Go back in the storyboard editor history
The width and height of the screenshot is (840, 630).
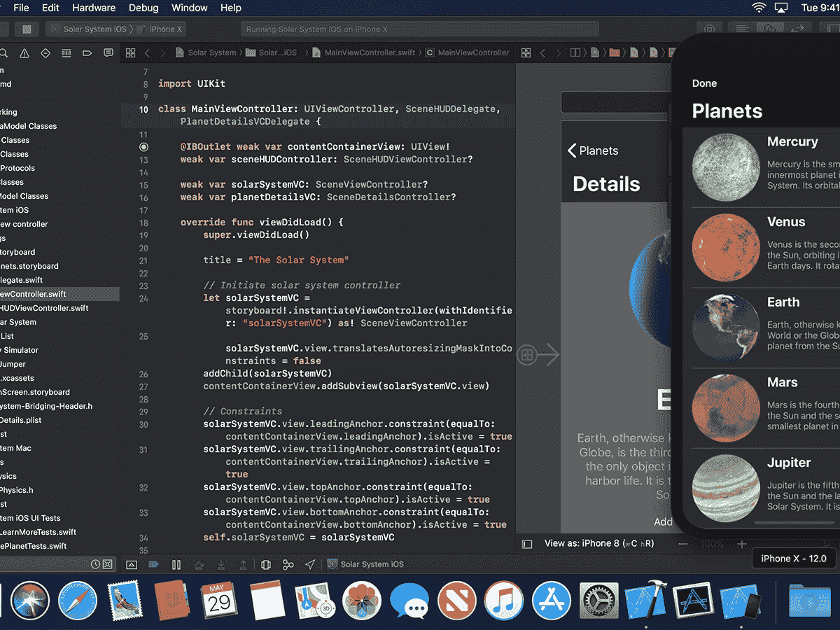(542, 52)
